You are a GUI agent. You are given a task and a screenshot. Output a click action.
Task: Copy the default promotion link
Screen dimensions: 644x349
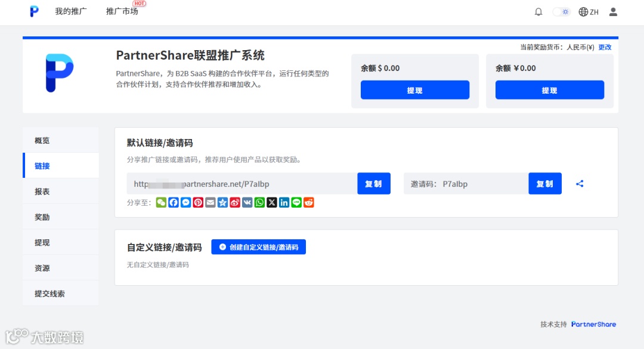[x=374, y=184]
